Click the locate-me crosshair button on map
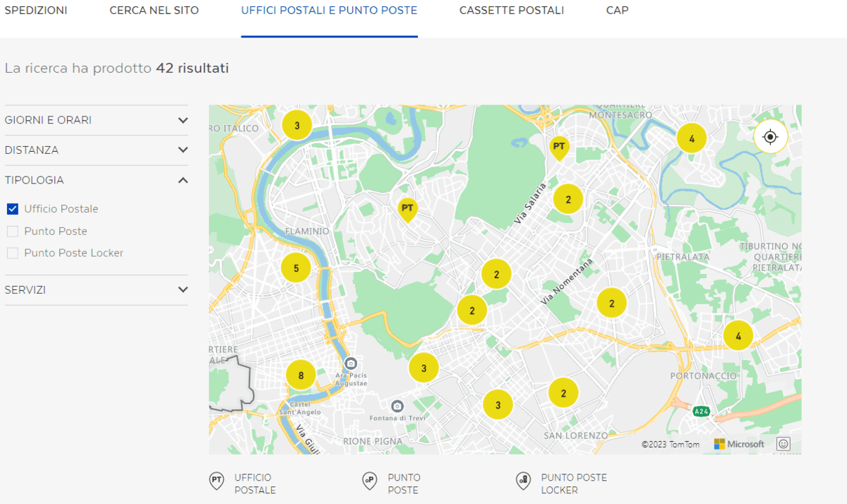 770,137
